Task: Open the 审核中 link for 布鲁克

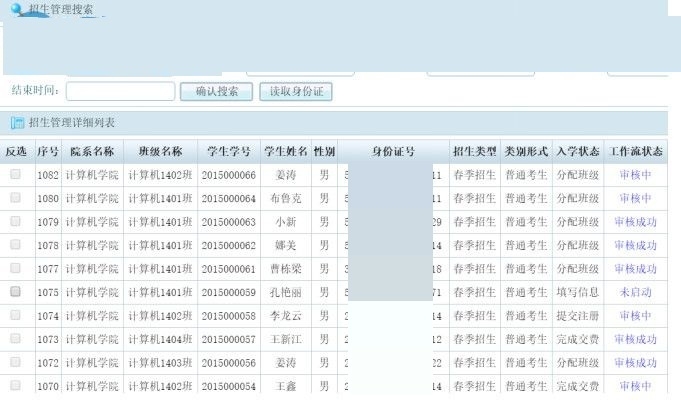Action: (635, 198)
